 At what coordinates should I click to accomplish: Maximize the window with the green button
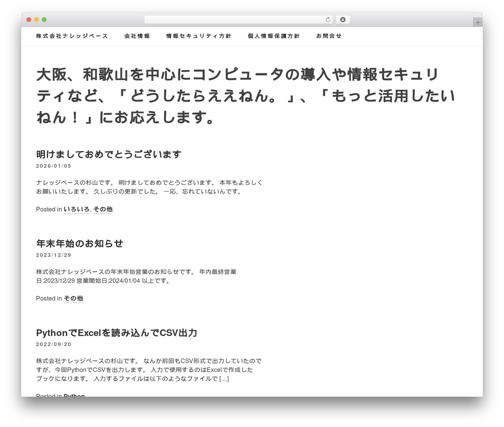44,20
